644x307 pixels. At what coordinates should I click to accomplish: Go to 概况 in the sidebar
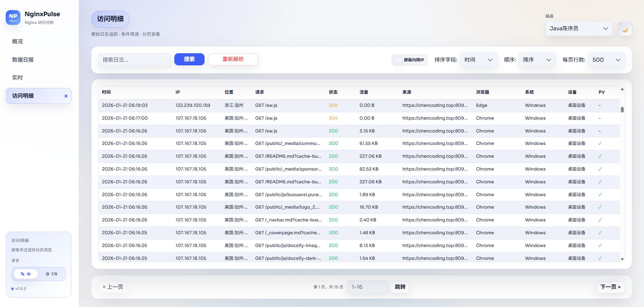tap(17, 41)
